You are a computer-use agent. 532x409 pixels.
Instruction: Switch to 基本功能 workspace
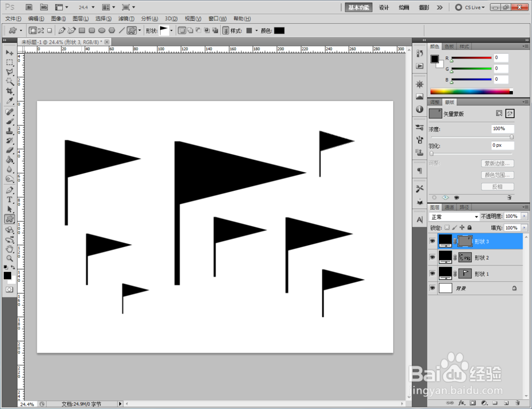[x=359, y=7]
